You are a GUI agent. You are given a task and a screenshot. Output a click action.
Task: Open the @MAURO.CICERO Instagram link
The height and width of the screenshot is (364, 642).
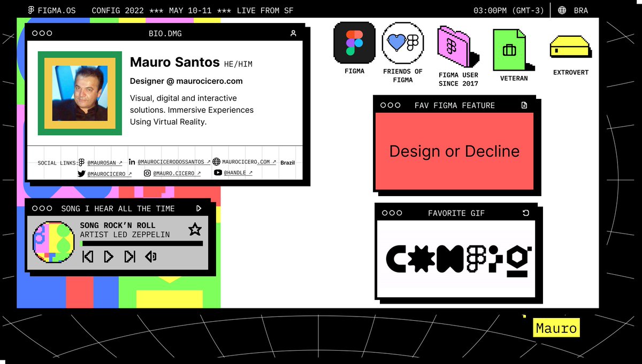pyautogui.click(x=177, y=173)
